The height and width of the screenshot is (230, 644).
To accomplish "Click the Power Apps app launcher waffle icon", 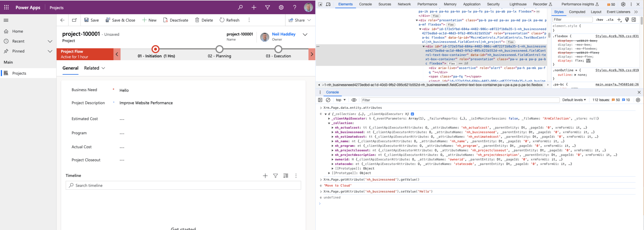I will (x=6, y=8).
